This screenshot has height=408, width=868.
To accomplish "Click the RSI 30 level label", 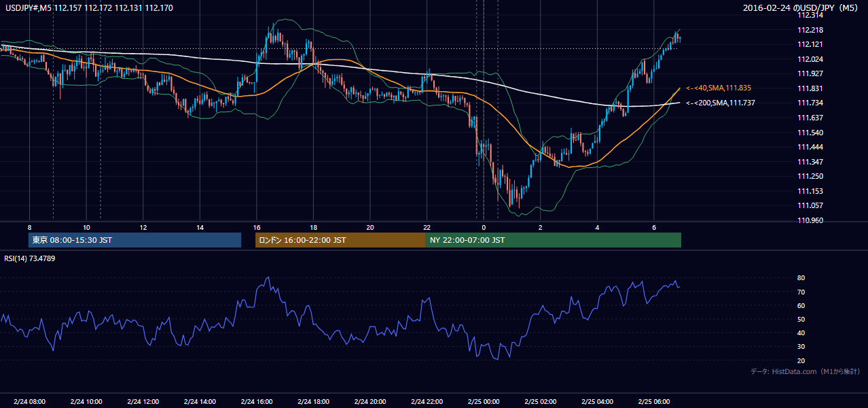I will pyautogui.click(x=801, y=347).
